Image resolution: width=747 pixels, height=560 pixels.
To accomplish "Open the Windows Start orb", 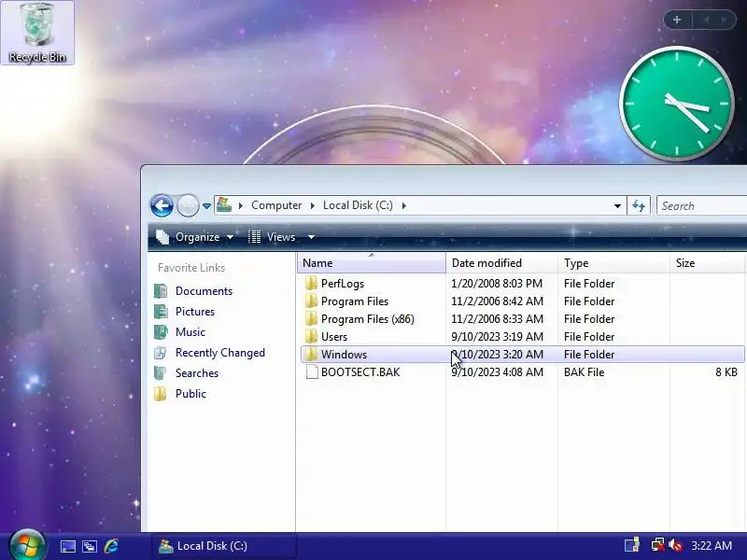I will pyautogui.click(x=28, y=545).
